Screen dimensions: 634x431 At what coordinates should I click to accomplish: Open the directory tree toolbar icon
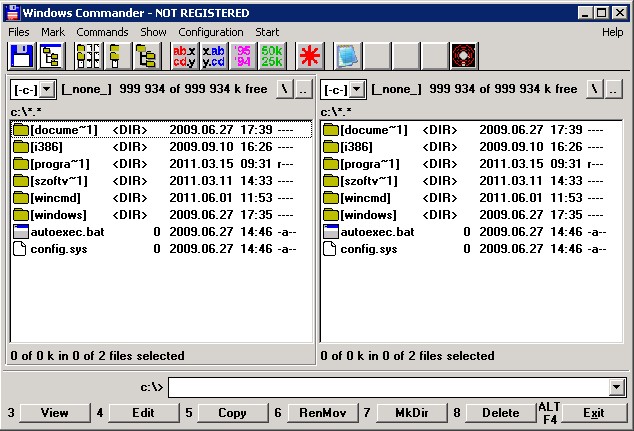pyautogui.click(x=51, y=56)
